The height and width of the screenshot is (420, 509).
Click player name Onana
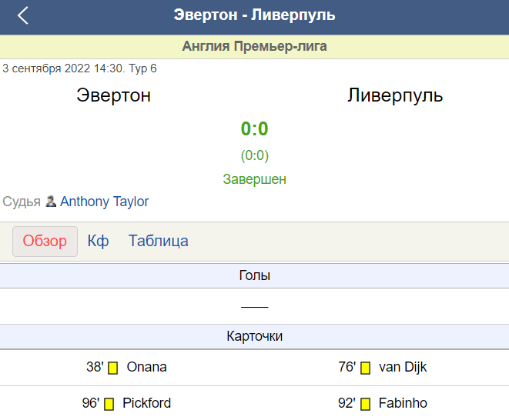147,367
